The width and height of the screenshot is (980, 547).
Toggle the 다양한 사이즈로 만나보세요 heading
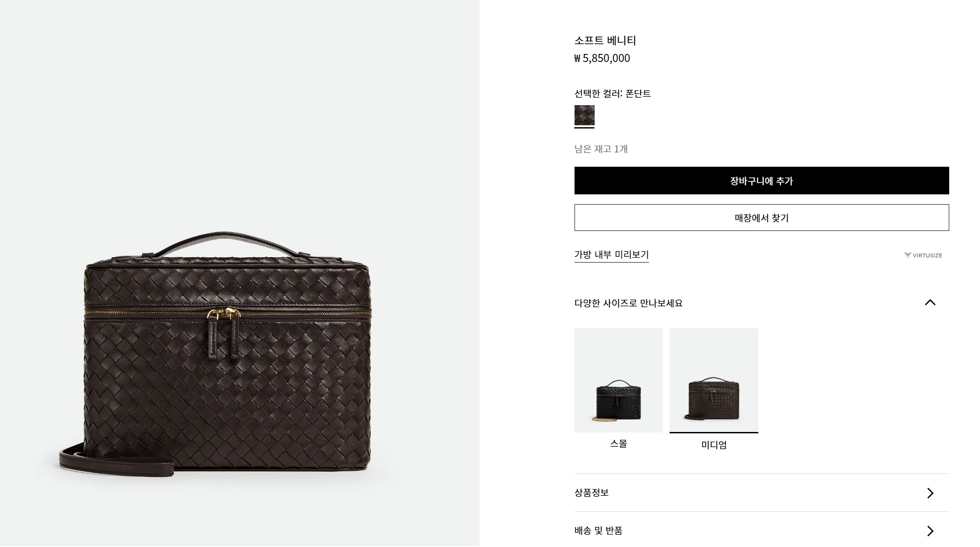point(629,303)
